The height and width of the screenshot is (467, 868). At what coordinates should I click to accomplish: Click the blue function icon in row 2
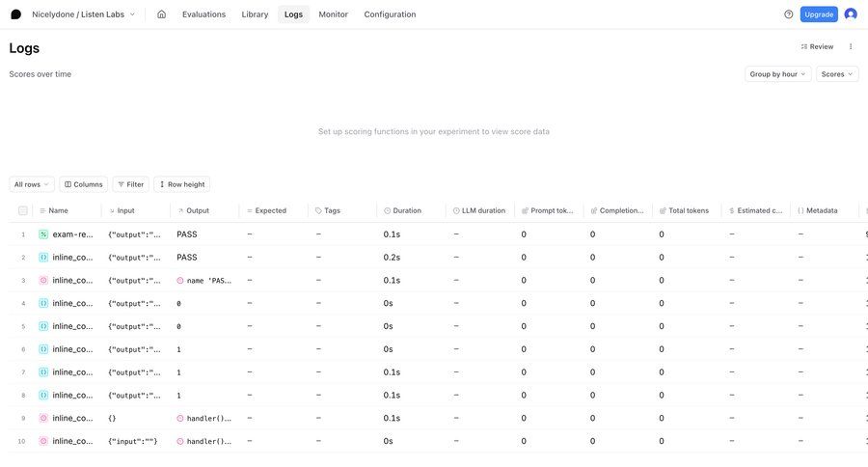43,257
